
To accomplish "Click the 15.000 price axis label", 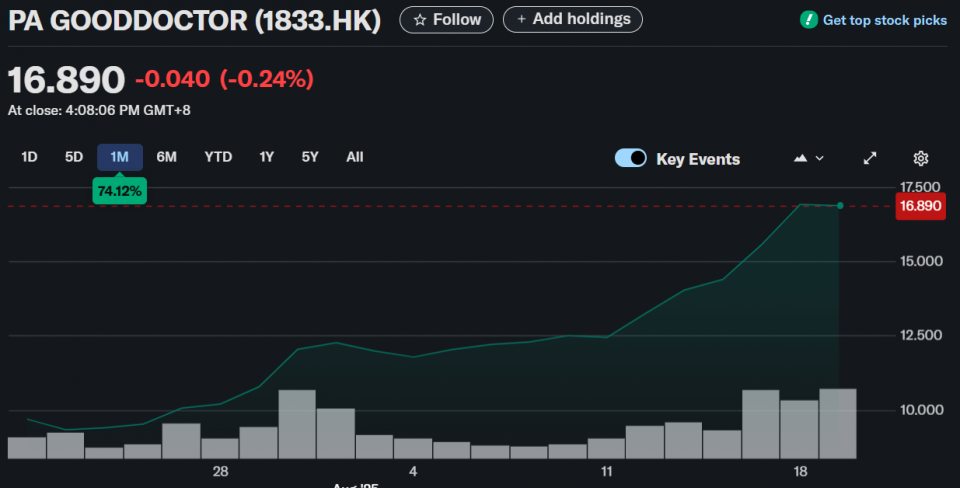I will [x=921, y=261].
